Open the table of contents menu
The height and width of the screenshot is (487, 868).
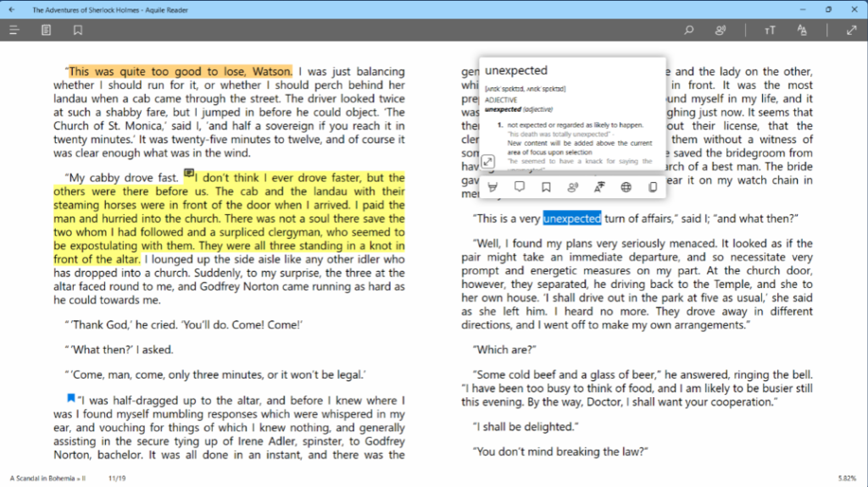tap(14, 30)
